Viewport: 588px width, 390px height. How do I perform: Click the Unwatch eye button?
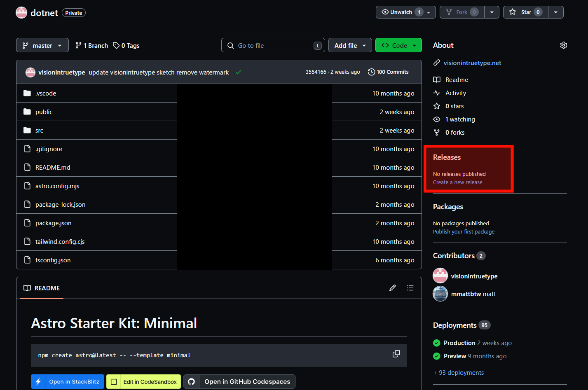click(x=401, y=12)
